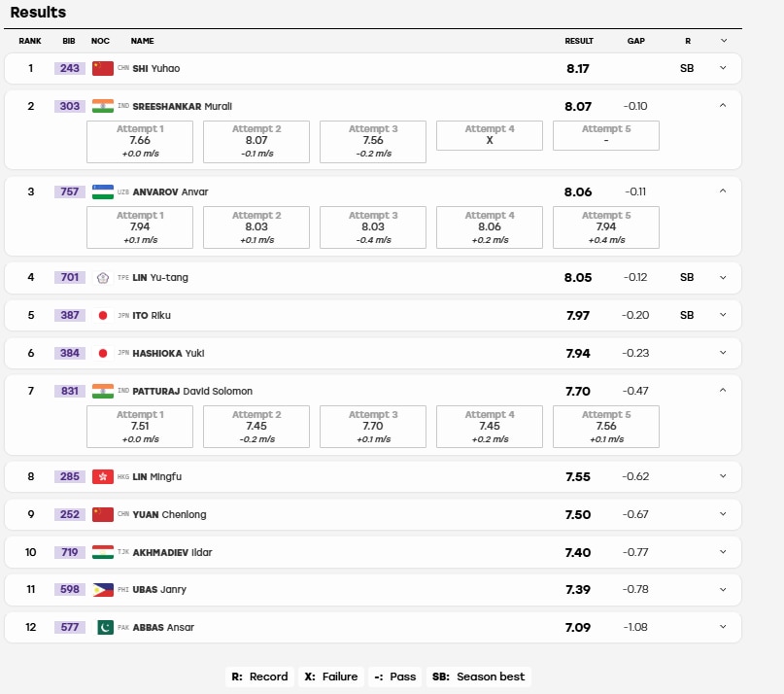Viewport: 784px width, 694px height.
Task: Click the China flag beside YUAN Chenlong
Action: [x=103, y=514]
